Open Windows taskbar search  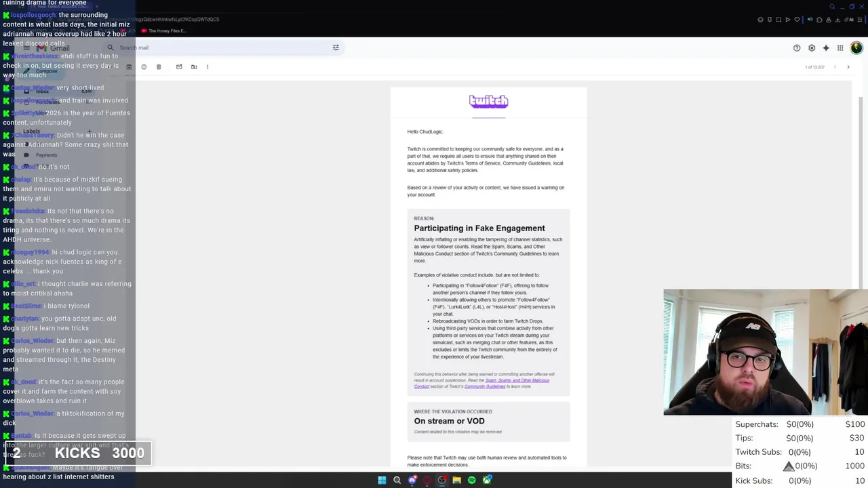[397, 480]
